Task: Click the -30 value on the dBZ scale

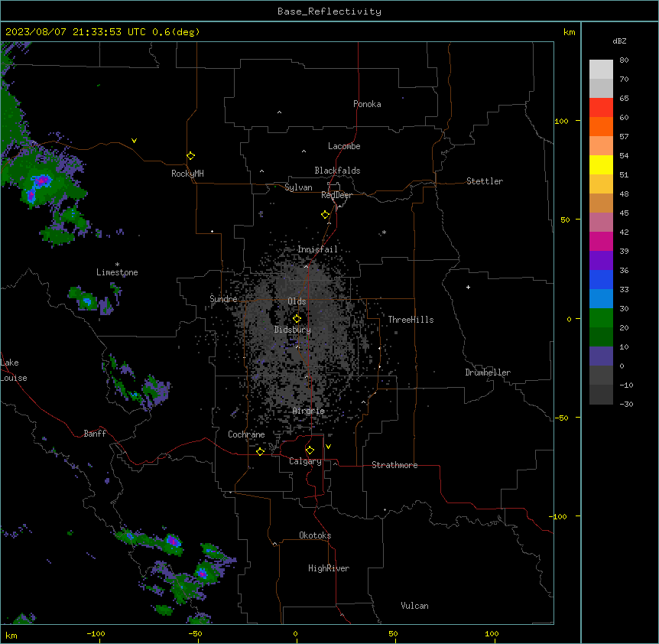Action: [626, 405]
